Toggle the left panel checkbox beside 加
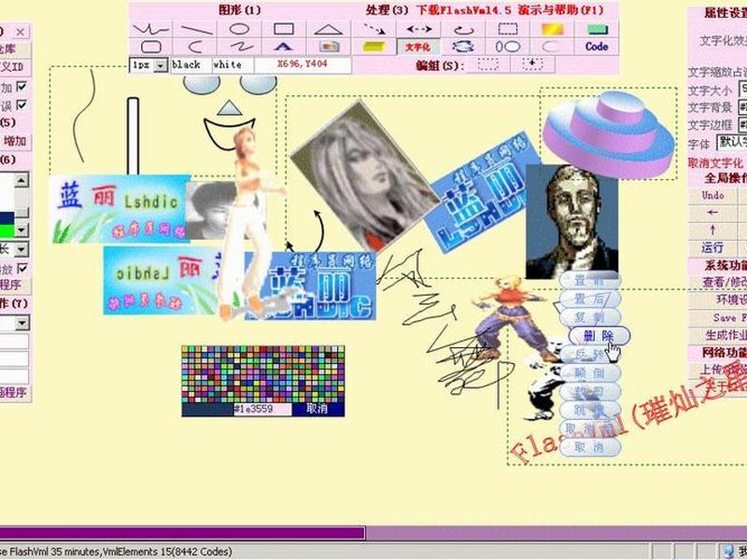The height and width of the screenshot is (560, 747). 21,86
